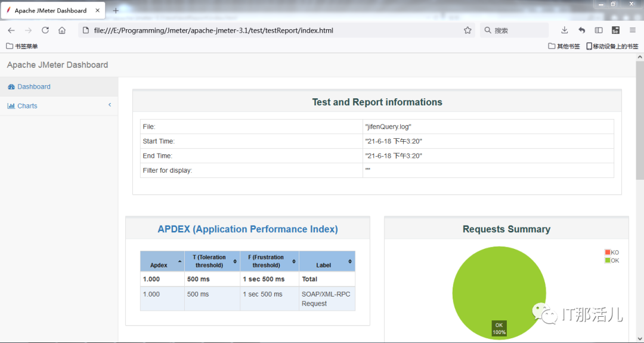
Task: Click the undo-style back arrow toolbar icon
Action: (581, 30)
